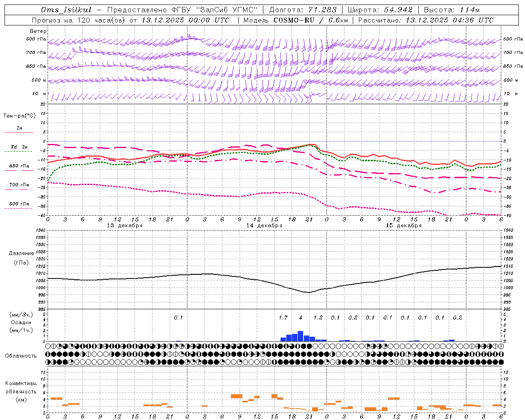This screenshot has width=525, height=420.
Task: Click the "14 декабря" date label
Action: point(264,226)
